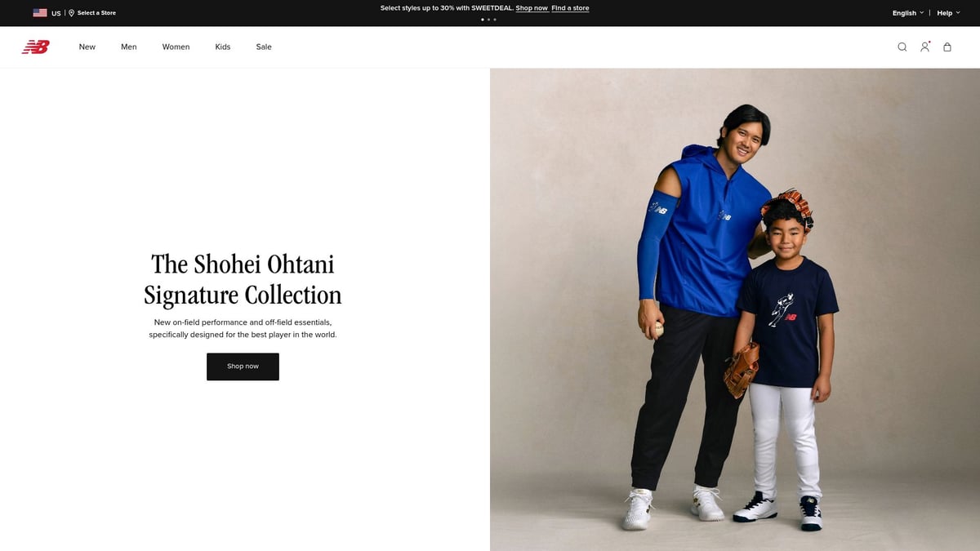Open the US country selector
The image size is (980, 551).
tap(47, 13)
